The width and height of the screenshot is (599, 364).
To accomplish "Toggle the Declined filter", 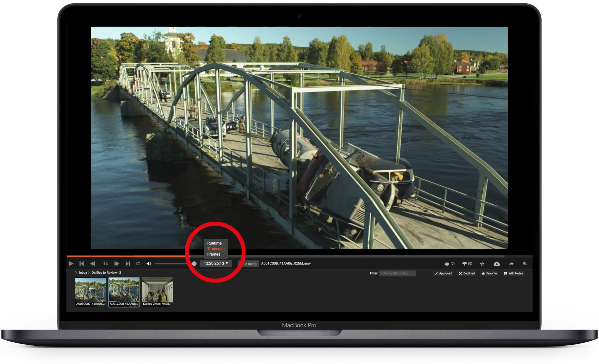I will point(466,273).
